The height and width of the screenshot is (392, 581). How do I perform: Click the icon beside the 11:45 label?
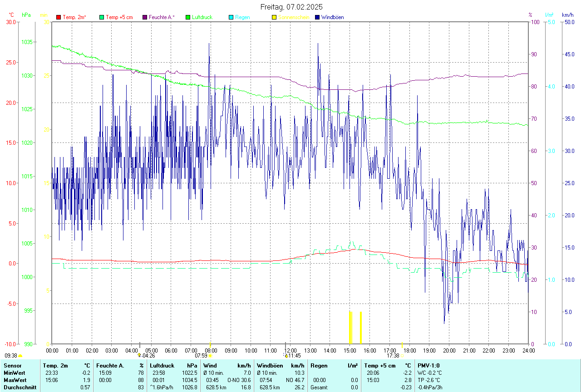(286, 355)
